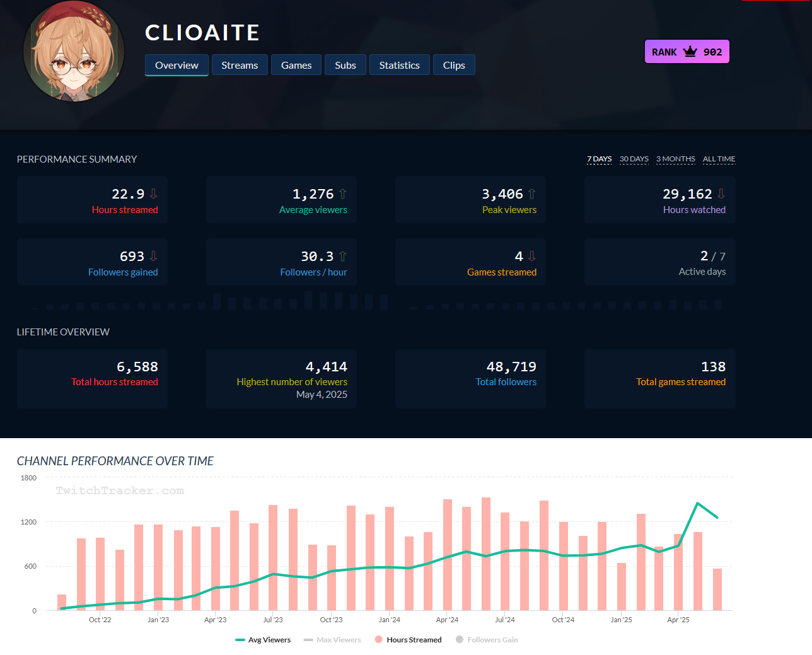Click the peak point of Avg Viewers line
812x655 pixels.
(x=697, y=503)
